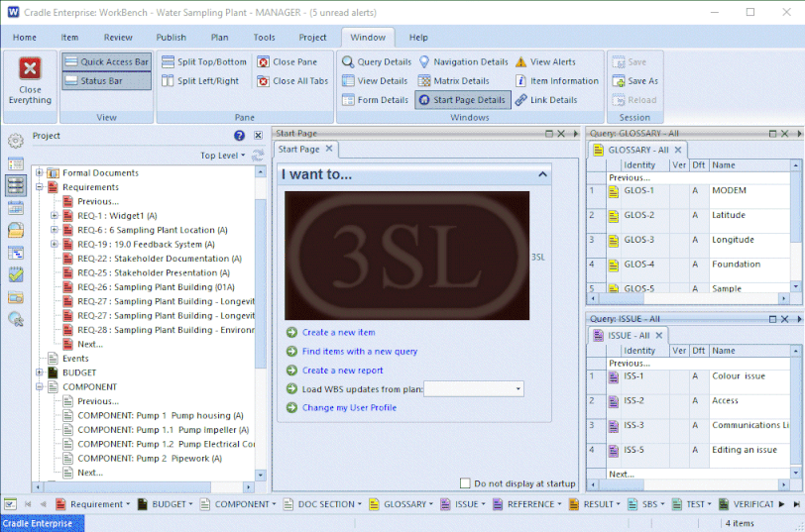Open Requirement dropdown in quick access bar
This screenshot has height=532, width=805.
click(128, 504)
